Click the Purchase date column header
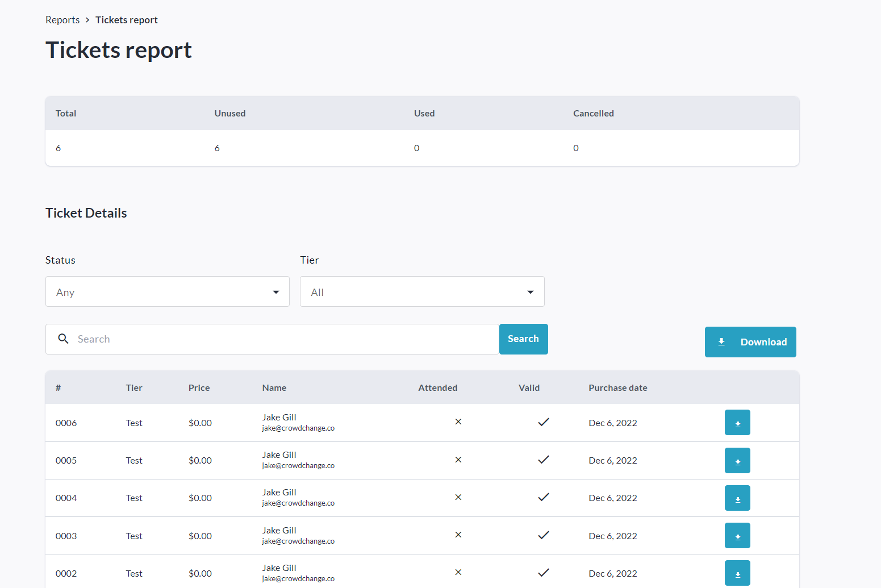This screenshot has width=881, height=588. [617, 388]
